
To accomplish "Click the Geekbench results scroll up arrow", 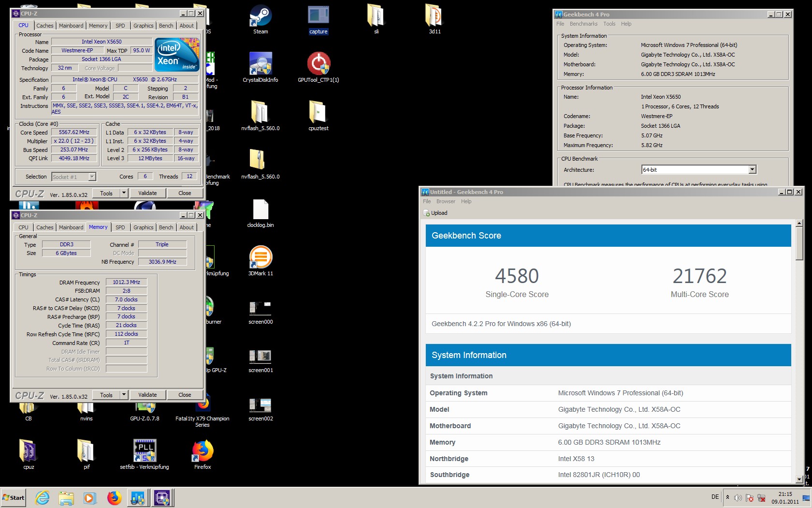I will tap(799, 224).
